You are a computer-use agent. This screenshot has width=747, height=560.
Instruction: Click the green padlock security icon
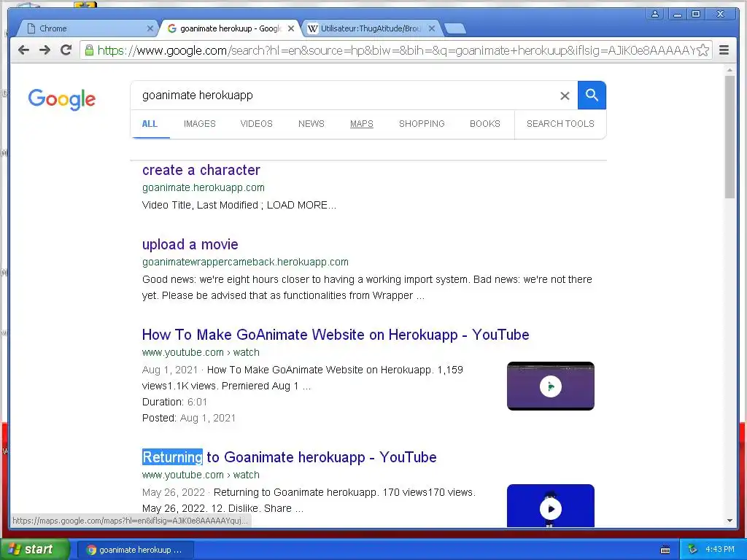click(89, 50)
